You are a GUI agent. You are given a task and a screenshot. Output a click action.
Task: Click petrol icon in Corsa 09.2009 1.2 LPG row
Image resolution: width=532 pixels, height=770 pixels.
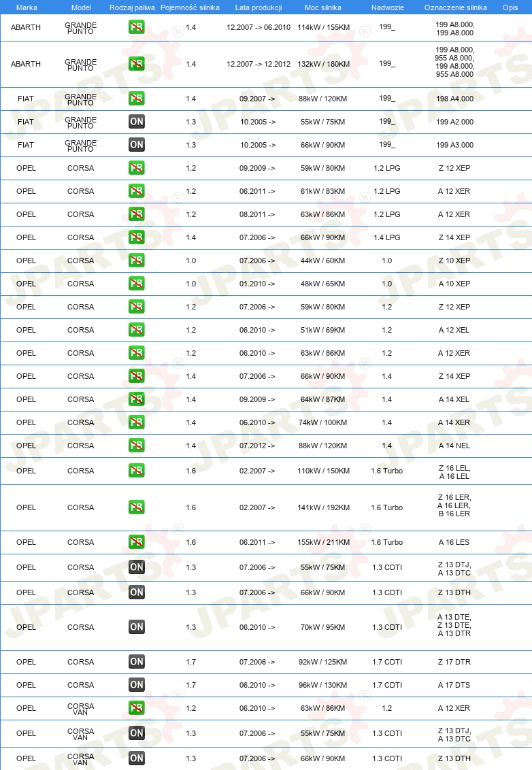[x=137, y=167]
